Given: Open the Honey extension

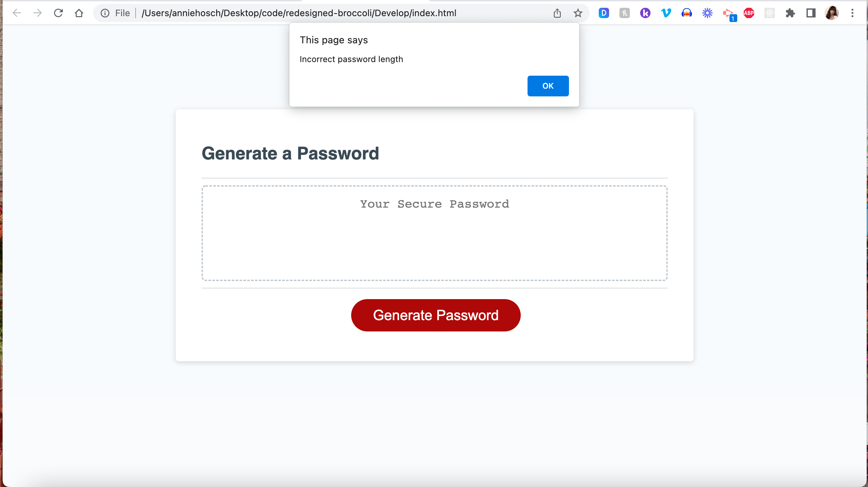Looking at the screenshot, I should coord(624,13).
